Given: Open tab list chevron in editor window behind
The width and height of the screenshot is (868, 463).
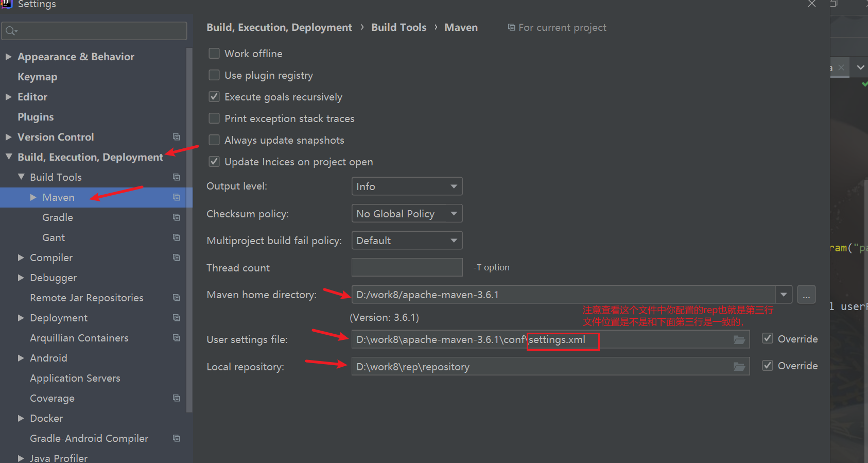Looking at the screenshot, I should [x=860, y=67].
